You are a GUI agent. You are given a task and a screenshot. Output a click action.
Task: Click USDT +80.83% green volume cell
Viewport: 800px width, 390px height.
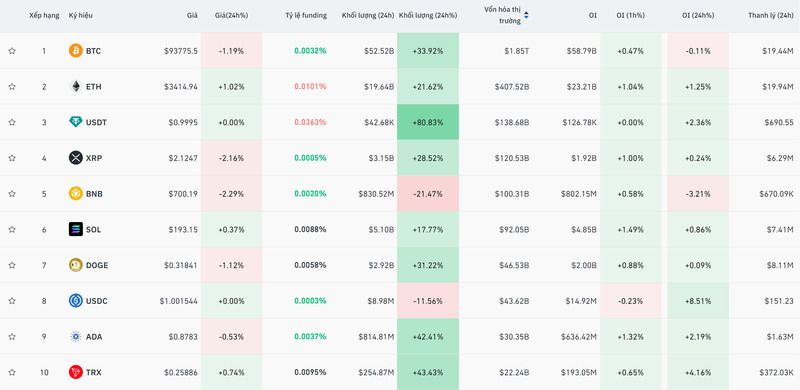point(428,122)
